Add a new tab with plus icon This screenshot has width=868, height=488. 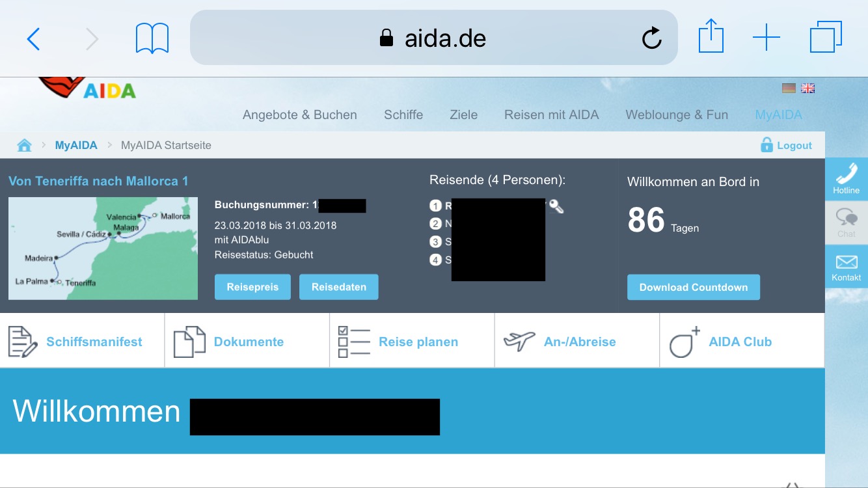766,38
